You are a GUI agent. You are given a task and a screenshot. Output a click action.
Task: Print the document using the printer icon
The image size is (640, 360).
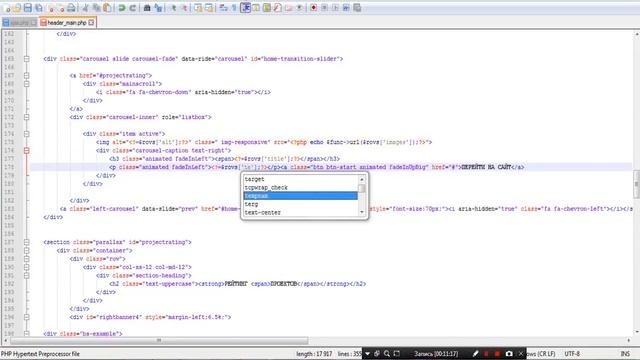71,8
